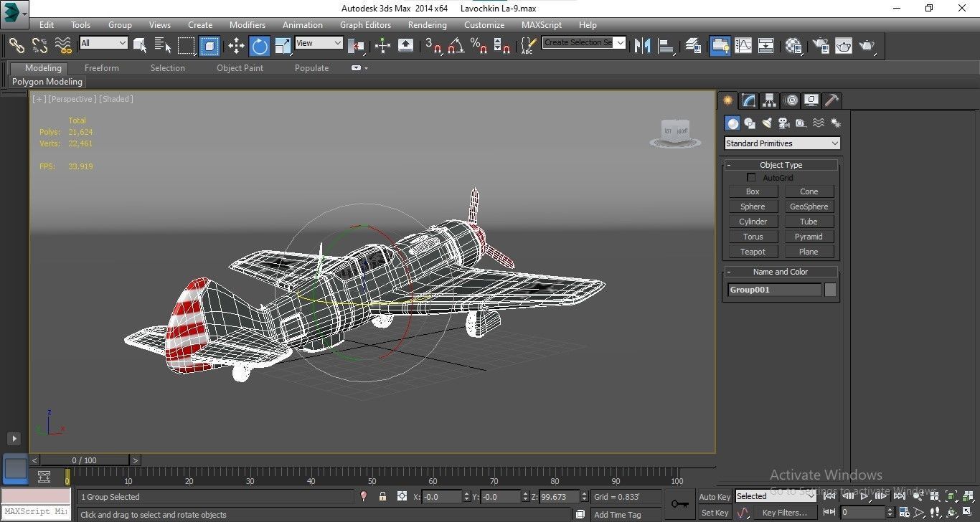This screenshot has width=980, height=522.
Task: Click the Select and Link tool
Action: (17, 46)
